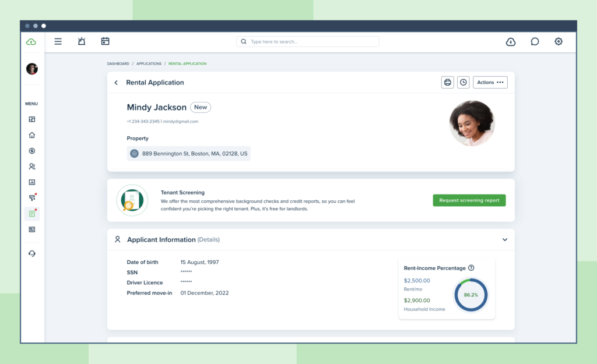Click the green cloud logo icon
597x364 pixels.
coord(31,42)
